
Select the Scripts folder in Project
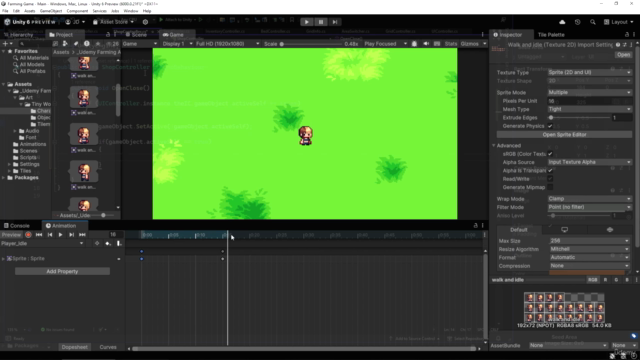tap(28, 158)
